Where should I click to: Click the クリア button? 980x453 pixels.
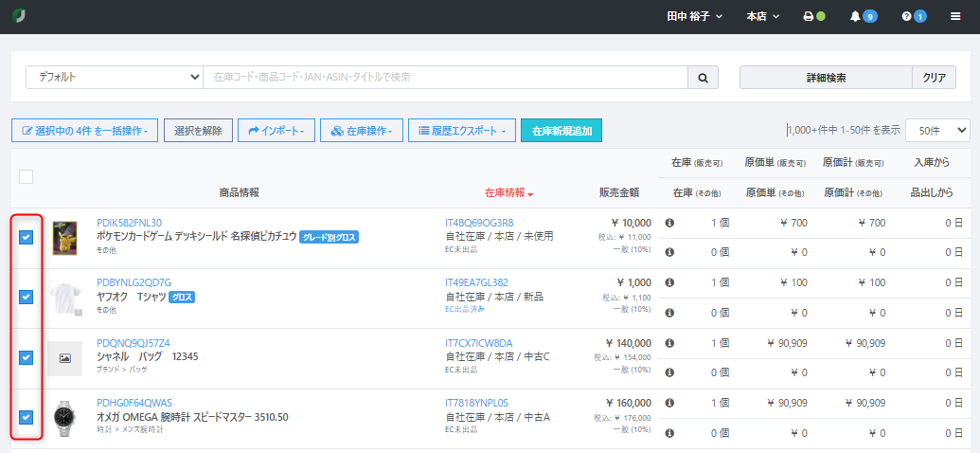pos(934,78)
